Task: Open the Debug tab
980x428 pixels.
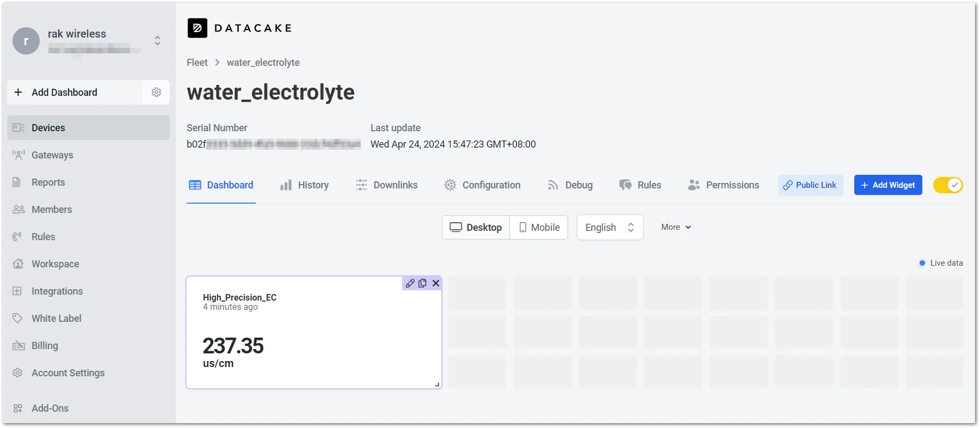Action: (570, 185)
